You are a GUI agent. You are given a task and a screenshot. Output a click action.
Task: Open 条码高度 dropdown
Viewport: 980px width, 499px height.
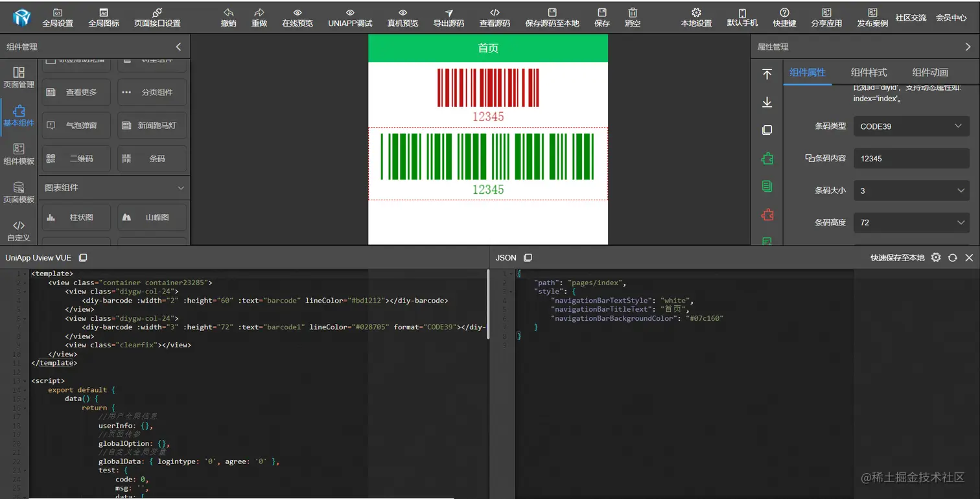(911, 222)
